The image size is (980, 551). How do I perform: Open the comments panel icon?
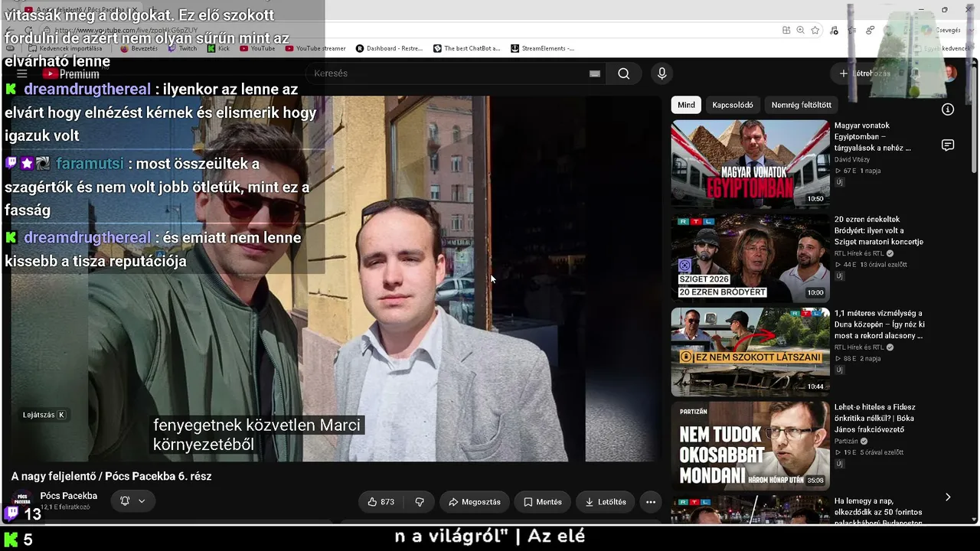(948, 145)
